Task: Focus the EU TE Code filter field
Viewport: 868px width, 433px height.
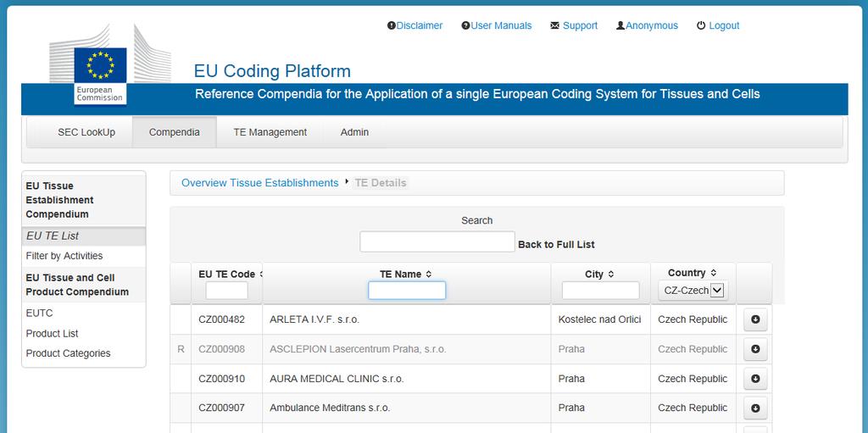Action: (227, 290)
